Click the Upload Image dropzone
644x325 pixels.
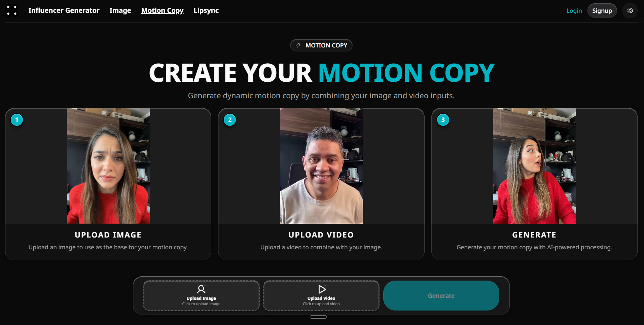click(x=201, y=296)
